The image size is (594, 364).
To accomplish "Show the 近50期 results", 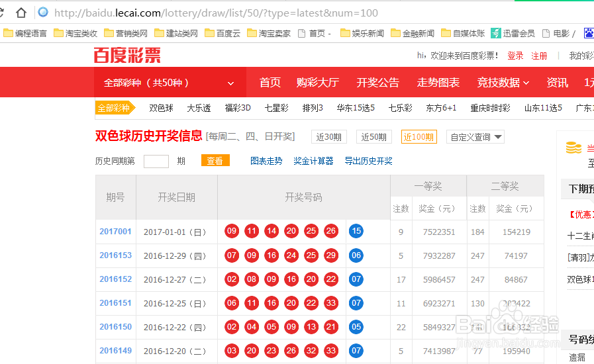I will point(374,137).
